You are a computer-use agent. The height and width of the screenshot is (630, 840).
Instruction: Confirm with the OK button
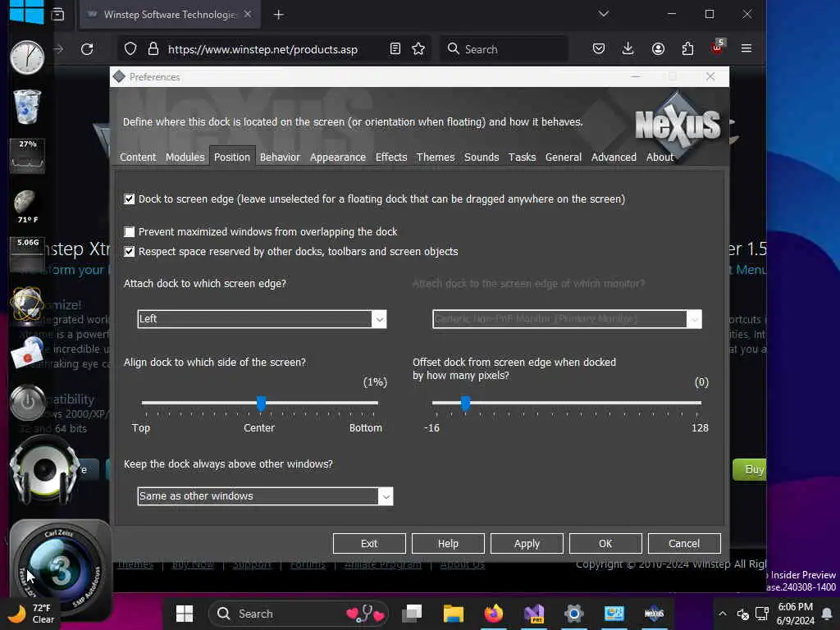coord(605,543)
